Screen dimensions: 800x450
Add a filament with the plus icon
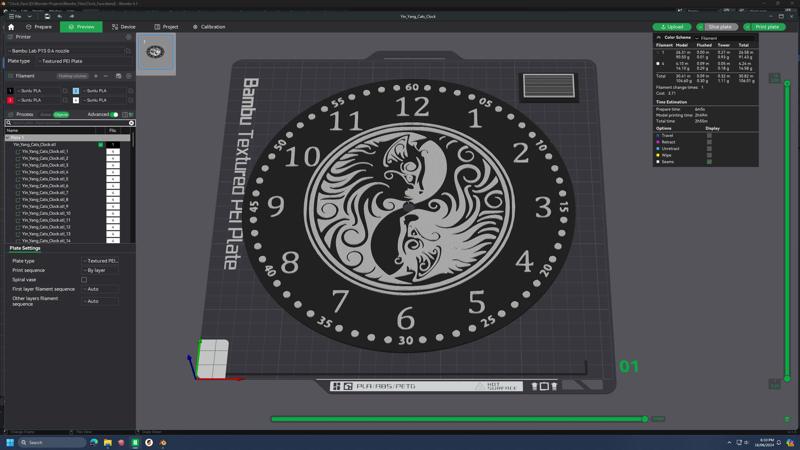tap(96, 76)
